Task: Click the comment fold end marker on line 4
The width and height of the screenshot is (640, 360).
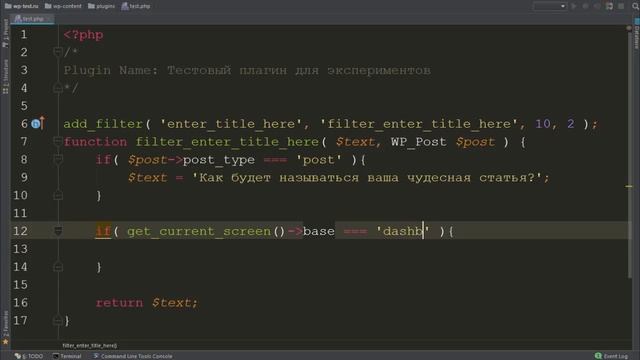Action: coord(58,88)
